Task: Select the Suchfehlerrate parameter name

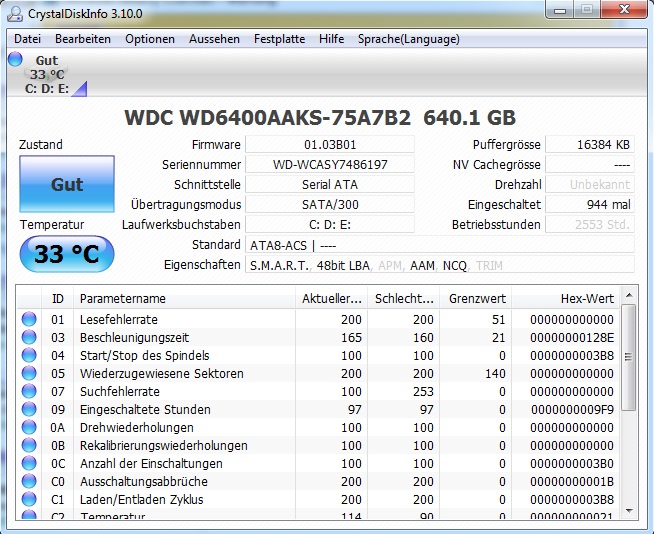Action: 120,391
